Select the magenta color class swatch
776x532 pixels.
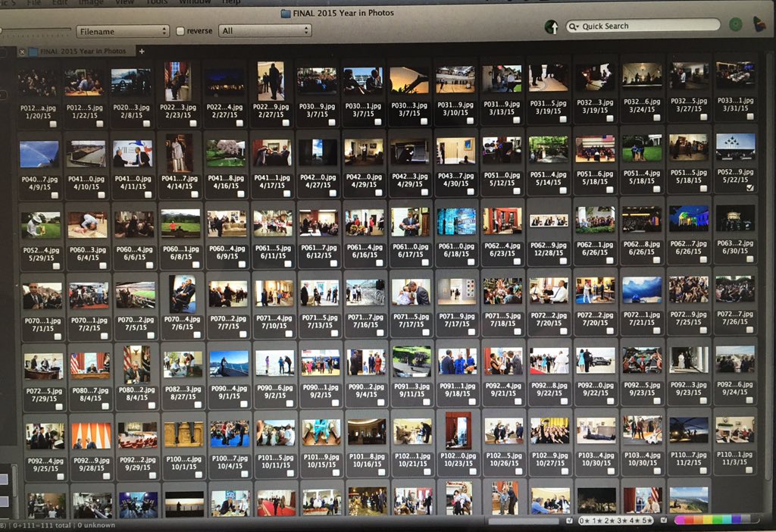[679, 520]
